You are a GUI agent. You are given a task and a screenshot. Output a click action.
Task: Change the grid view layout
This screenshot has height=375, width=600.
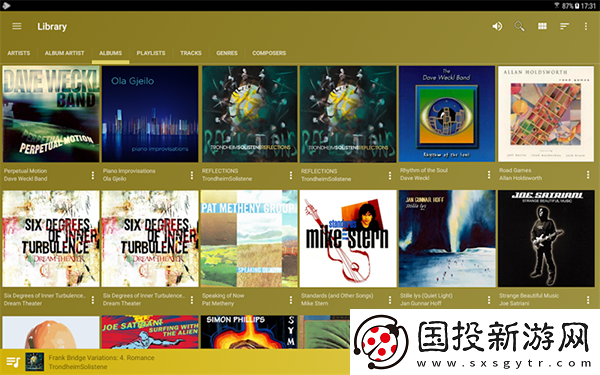(542, 26)
